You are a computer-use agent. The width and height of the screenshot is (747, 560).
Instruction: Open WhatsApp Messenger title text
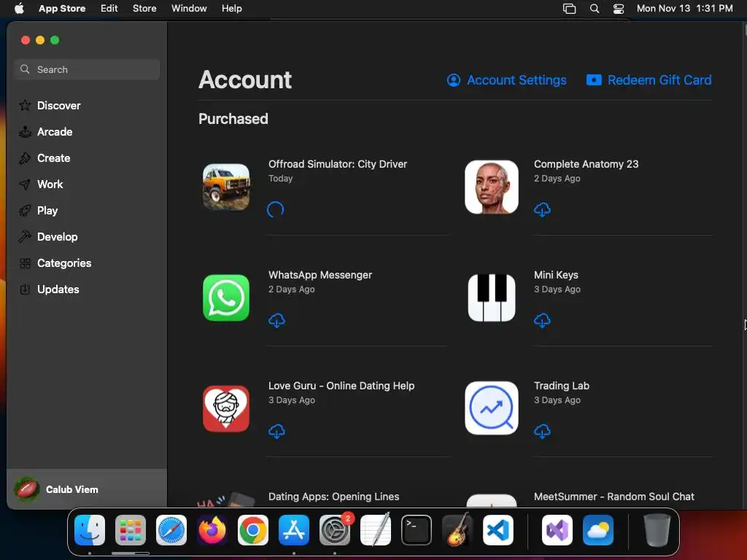pyautogui.click(x=320, y=275)
